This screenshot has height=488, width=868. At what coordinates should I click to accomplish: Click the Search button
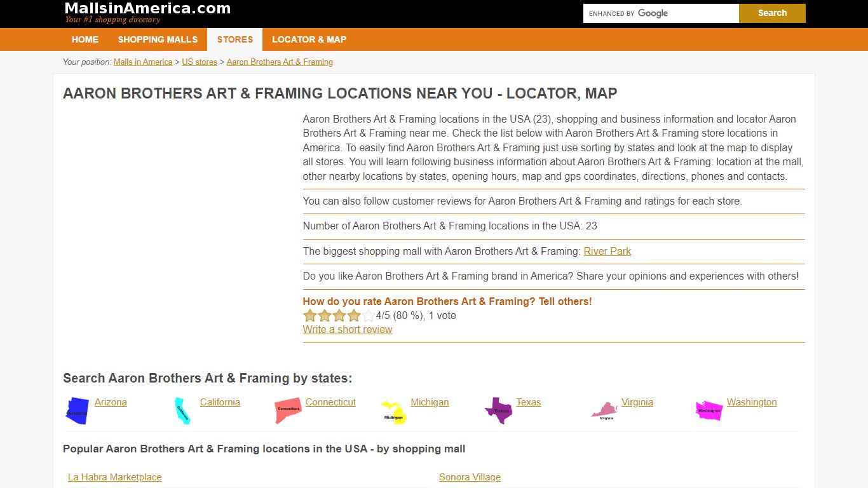pos(772,13)
